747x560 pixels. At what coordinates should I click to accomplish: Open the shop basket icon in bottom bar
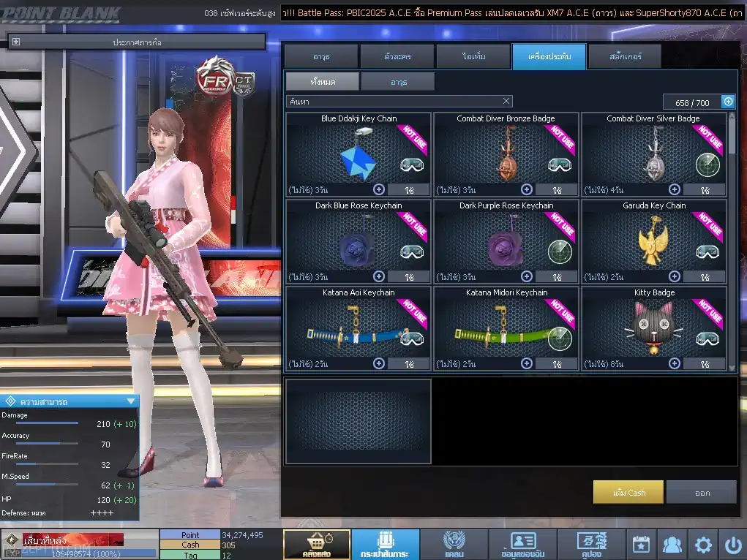point(317,544)
